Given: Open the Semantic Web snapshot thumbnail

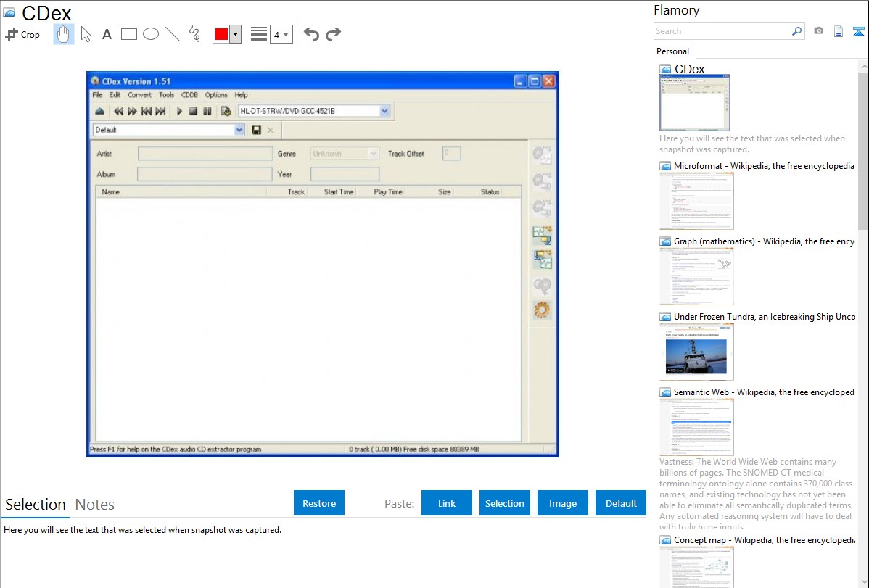Looking at the screenshot, I should coord(696,427).
